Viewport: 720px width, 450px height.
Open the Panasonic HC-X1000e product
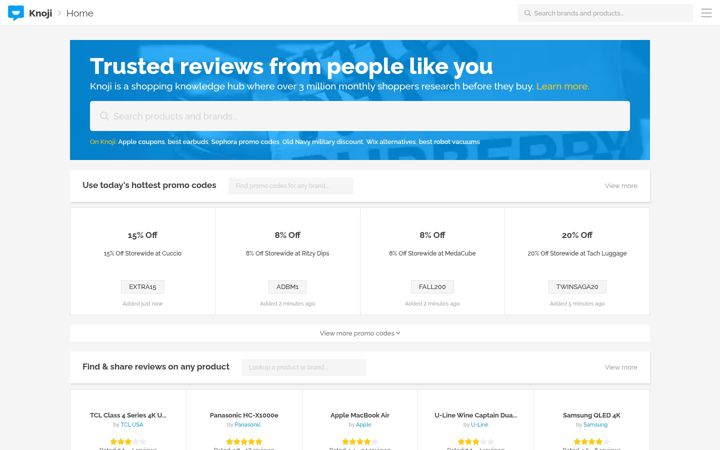pos(244,415)
